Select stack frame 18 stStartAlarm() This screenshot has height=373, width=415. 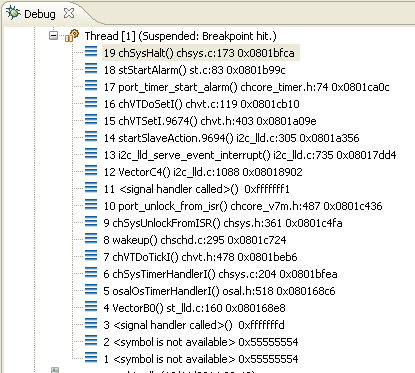coord(194,70)
